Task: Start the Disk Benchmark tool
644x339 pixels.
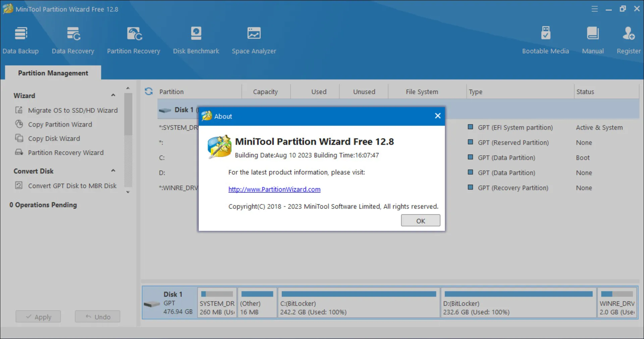Action: click(196, 40)
